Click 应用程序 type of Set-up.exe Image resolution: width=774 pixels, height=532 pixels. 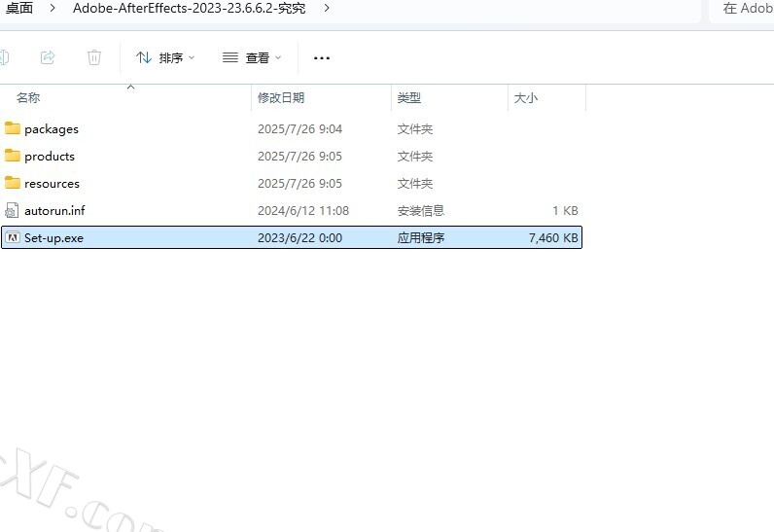[421, 238]
